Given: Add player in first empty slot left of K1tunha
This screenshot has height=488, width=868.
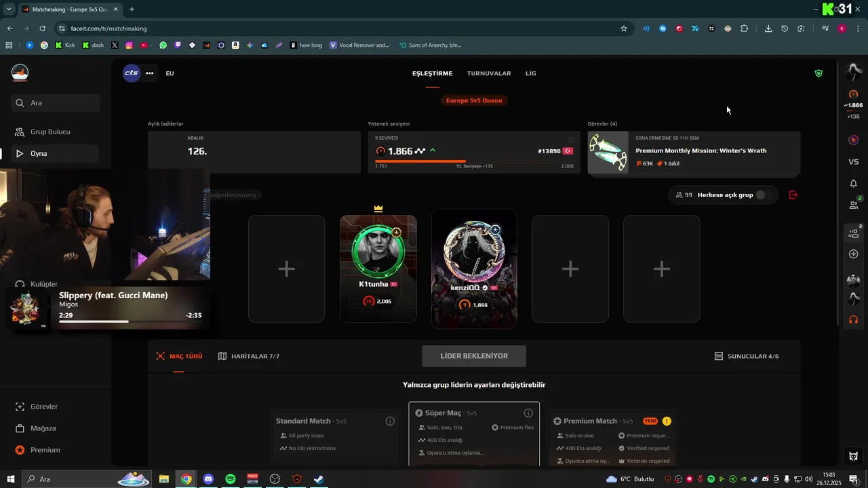Looking at the screenshot, I should [x=286, y=269].
